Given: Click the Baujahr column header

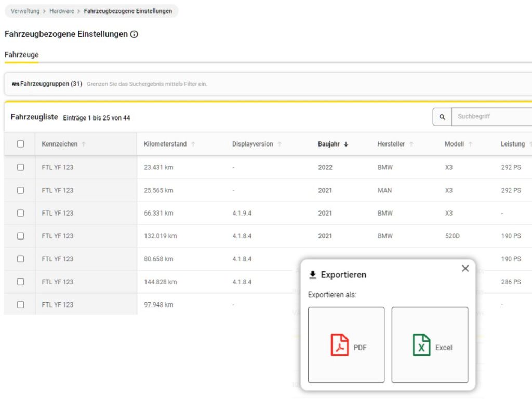Looking at the screenshot, I should pos(328,144).
